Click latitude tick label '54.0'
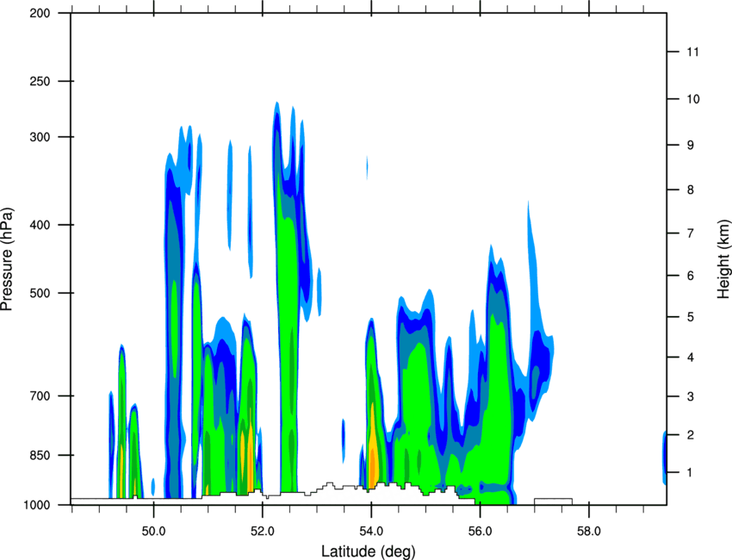Image resolution: width=732 pixels, height=560 pixels. tap(371, 532)
